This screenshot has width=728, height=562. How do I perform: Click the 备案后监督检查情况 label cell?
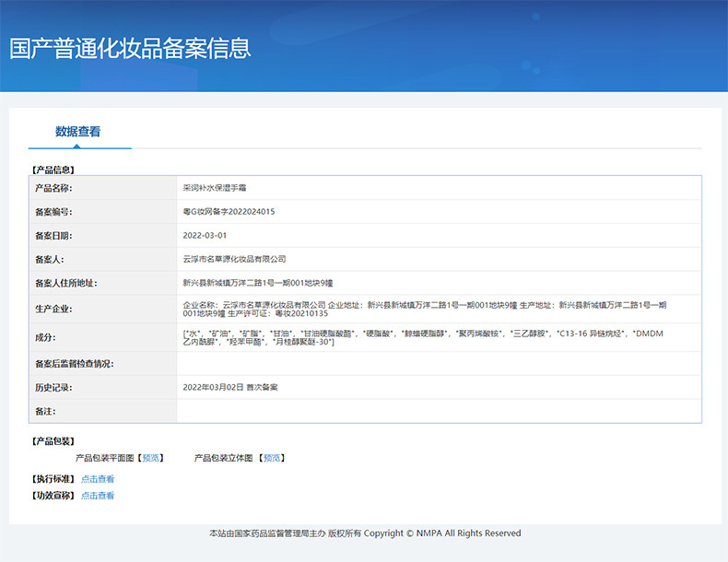tap(102, 363)
